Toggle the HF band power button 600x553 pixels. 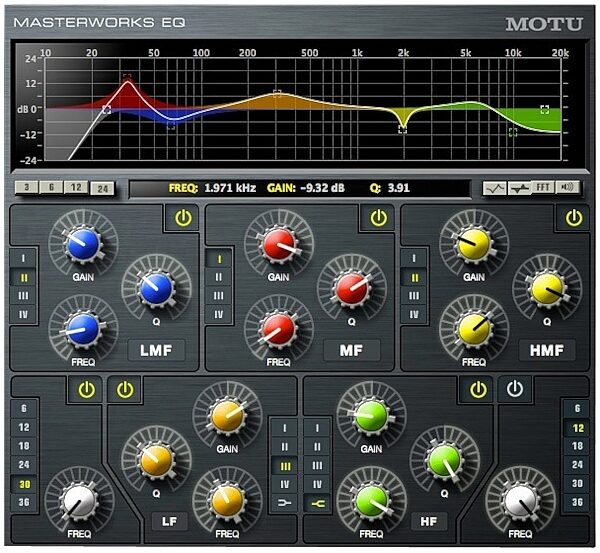478,390
